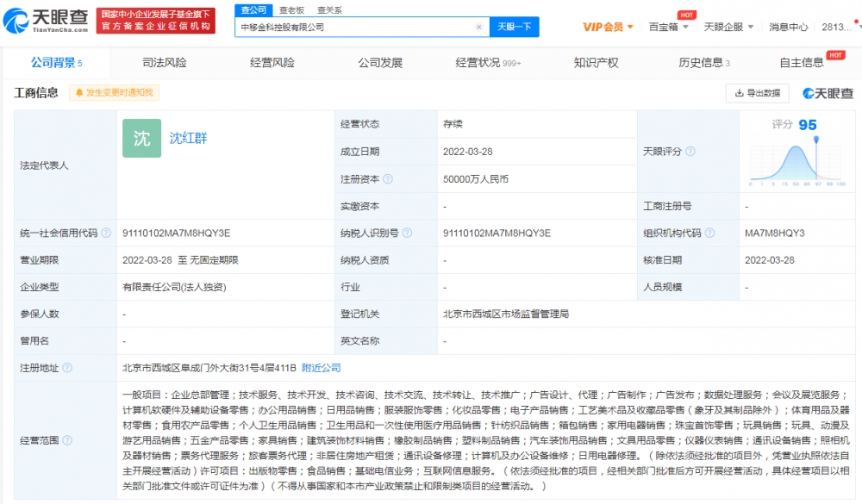Switch to the 司法风险 tab
Screen dimensions: 862x504
pos(165,63)
